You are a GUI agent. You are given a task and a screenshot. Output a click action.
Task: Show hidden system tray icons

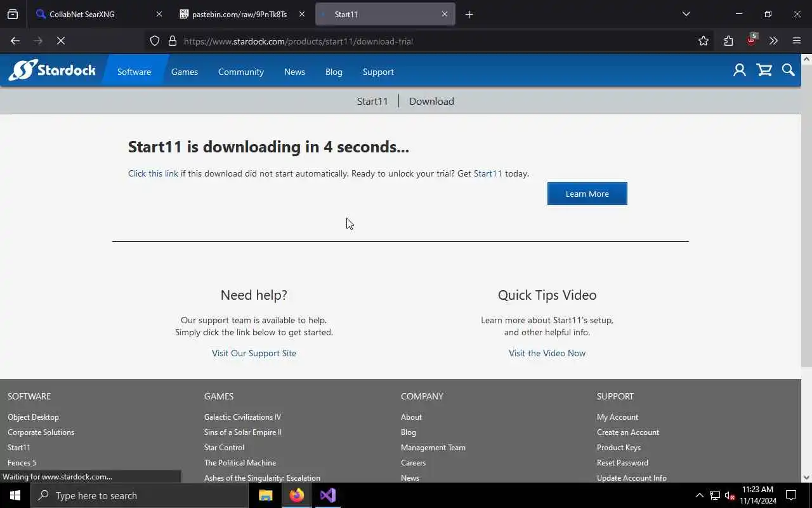click(x=700, y=495)
